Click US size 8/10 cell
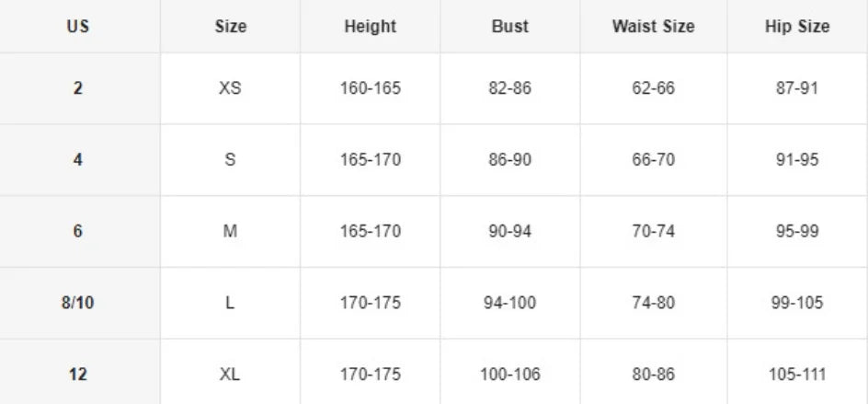This screenshot has height=404, width=868. coord(78,303)
